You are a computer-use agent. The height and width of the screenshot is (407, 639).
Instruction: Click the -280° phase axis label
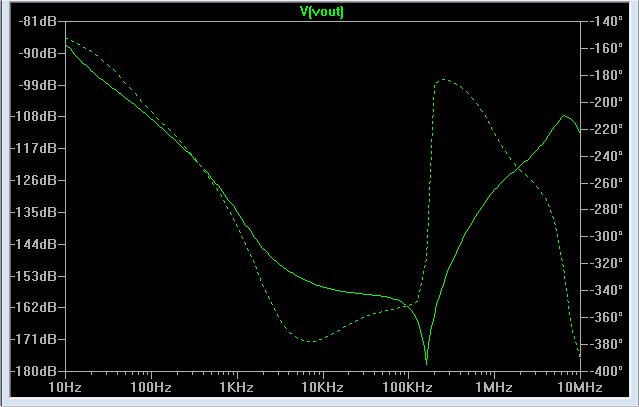pos(606,209)
